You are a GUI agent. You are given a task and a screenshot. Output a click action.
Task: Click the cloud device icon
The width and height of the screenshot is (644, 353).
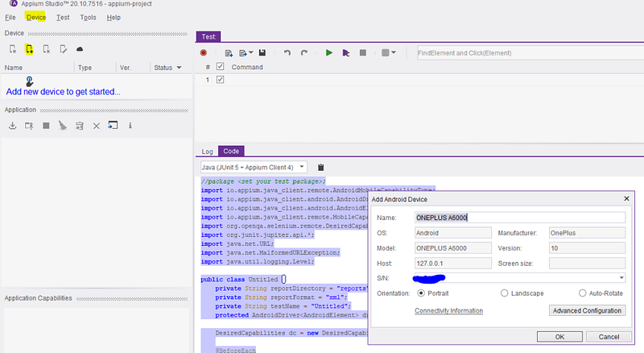tap(80, 49)
